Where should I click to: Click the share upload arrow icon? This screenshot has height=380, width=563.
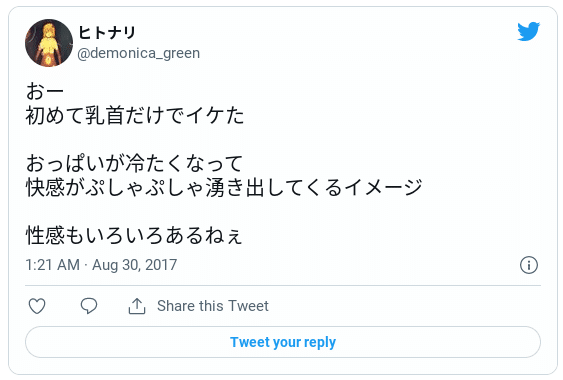tap(137, 306)
